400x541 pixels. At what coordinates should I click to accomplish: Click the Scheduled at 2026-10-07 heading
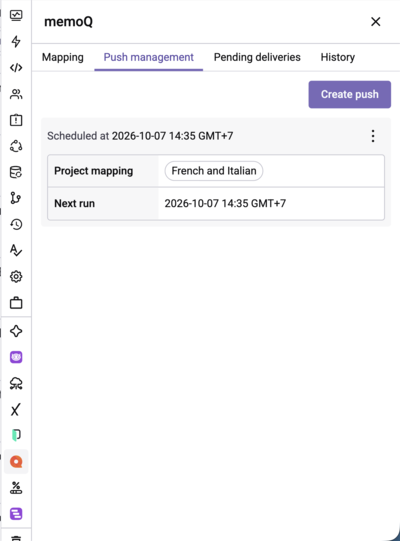[x=140, y=136]
